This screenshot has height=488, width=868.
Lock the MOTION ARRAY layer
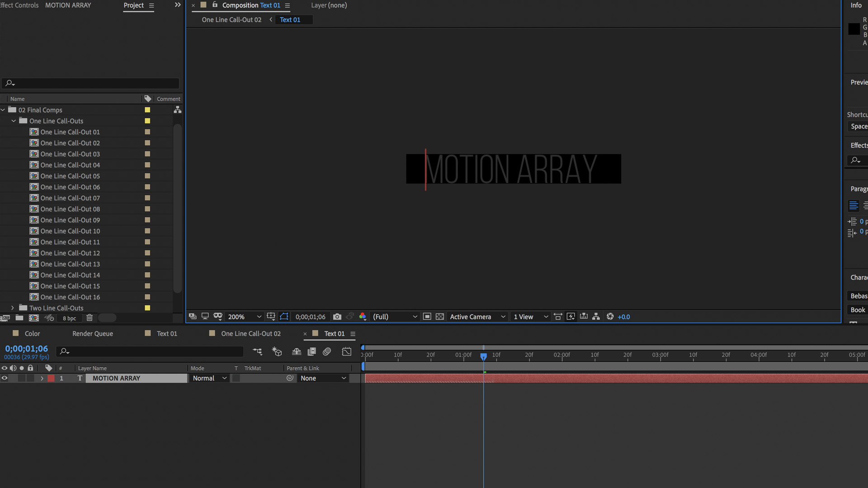coord(30,378)
